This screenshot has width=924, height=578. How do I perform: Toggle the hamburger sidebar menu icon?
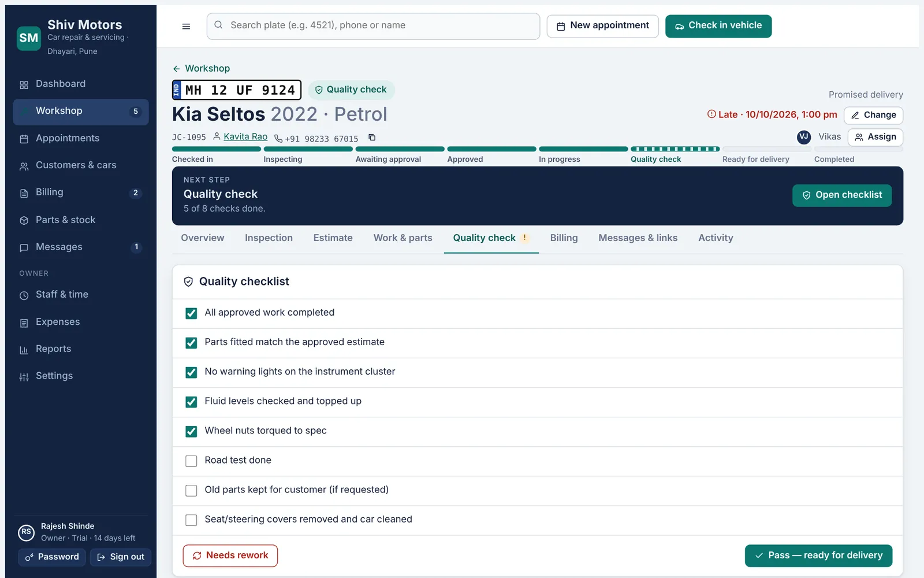tap(186, 26)
